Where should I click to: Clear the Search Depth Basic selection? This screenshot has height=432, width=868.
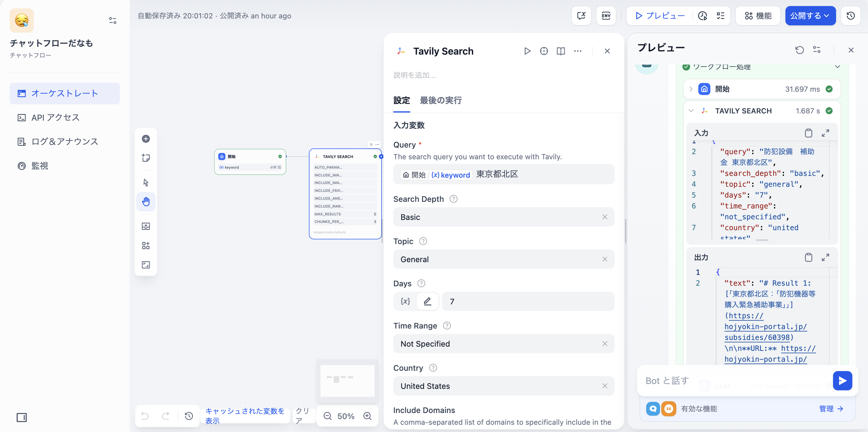[x=605, y=217]
